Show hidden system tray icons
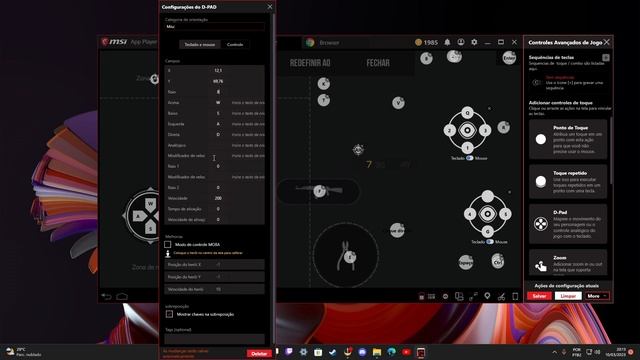 coord(554,352)
